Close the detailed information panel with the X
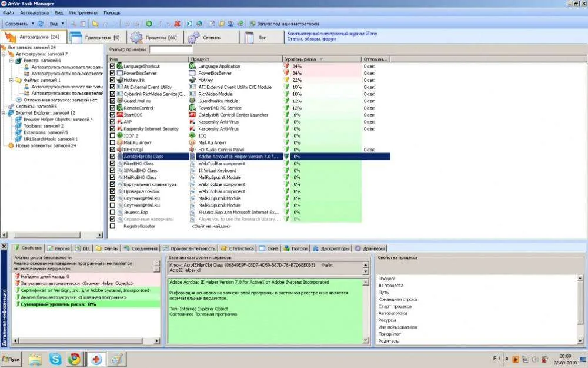588x368 pixels. click(x=4, y=248)
